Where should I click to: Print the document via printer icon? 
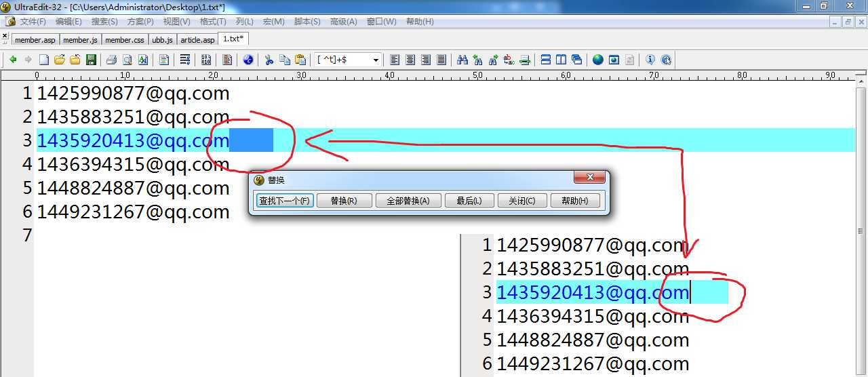[x=112, y=60]
